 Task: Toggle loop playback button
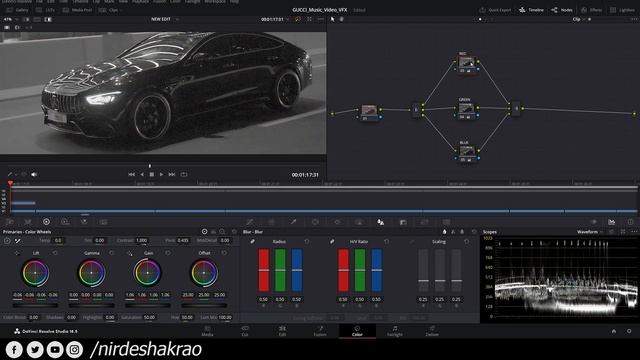[x=184, y=174]
